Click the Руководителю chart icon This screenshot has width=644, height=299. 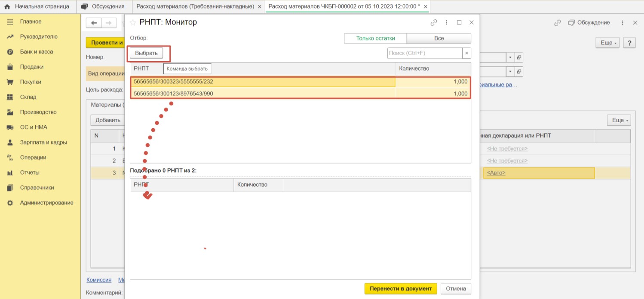(10, 37)
